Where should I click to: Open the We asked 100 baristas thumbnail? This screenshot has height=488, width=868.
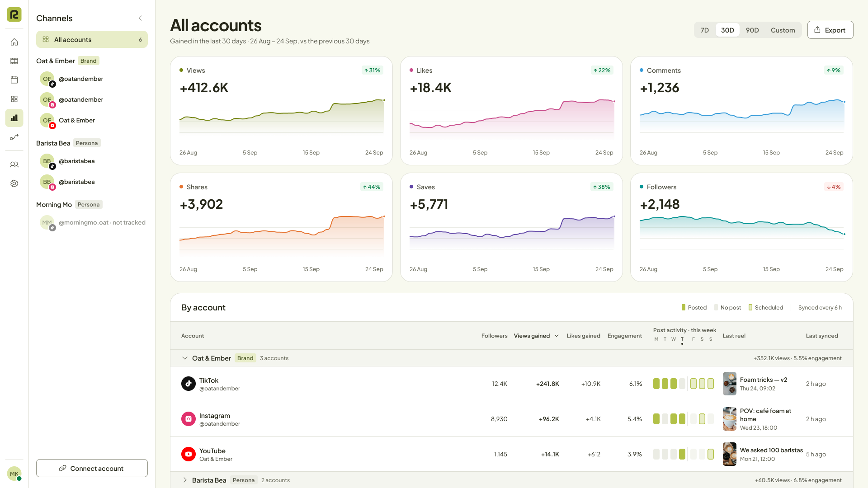(729, 454)
